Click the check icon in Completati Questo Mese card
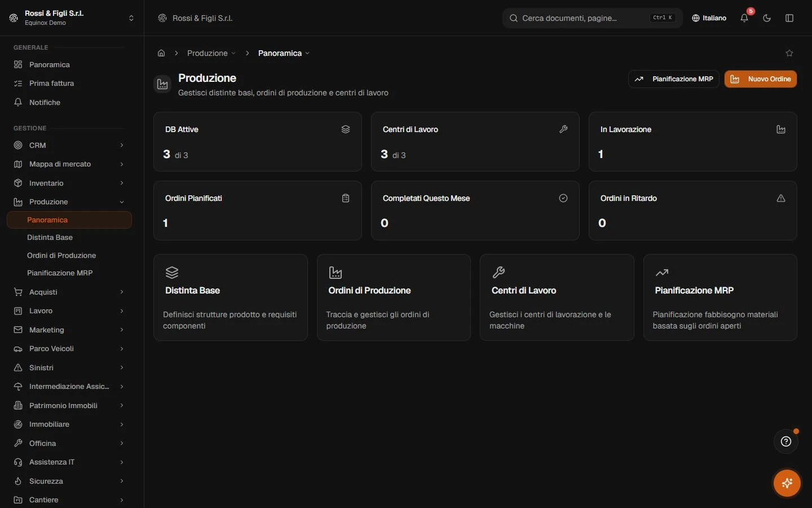This screenshot has width=812, height=508. (x=563, y=198)
